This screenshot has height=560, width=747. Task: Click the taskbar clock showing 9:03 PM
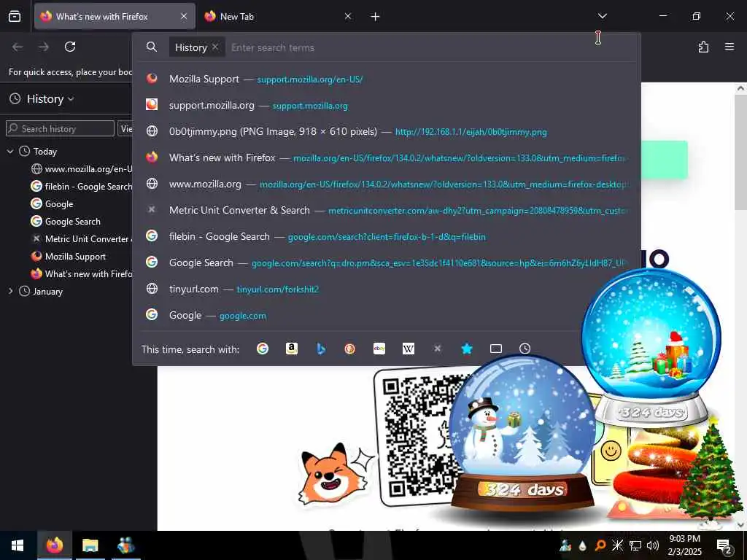tap(684, 545)
